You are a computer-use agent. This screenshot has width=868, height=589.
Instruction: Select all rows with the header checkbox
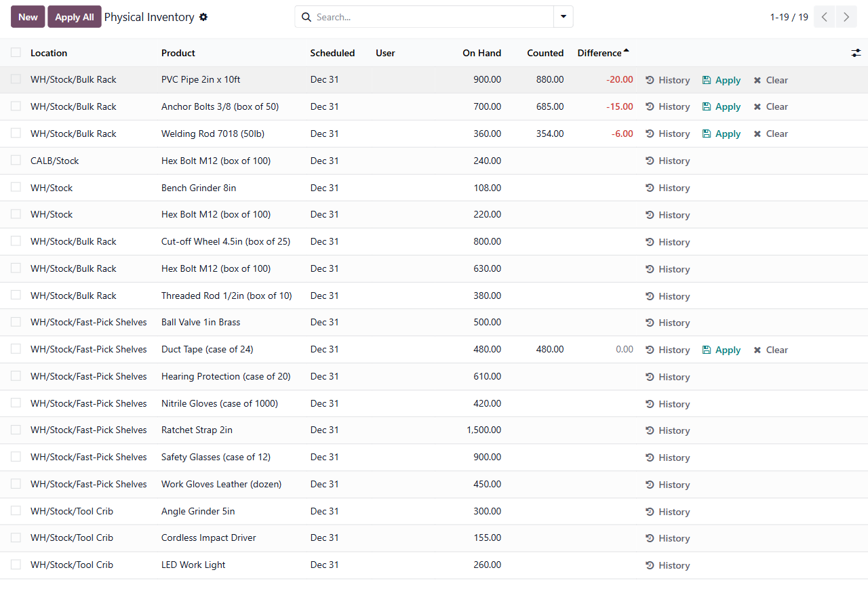click(16, 52)
